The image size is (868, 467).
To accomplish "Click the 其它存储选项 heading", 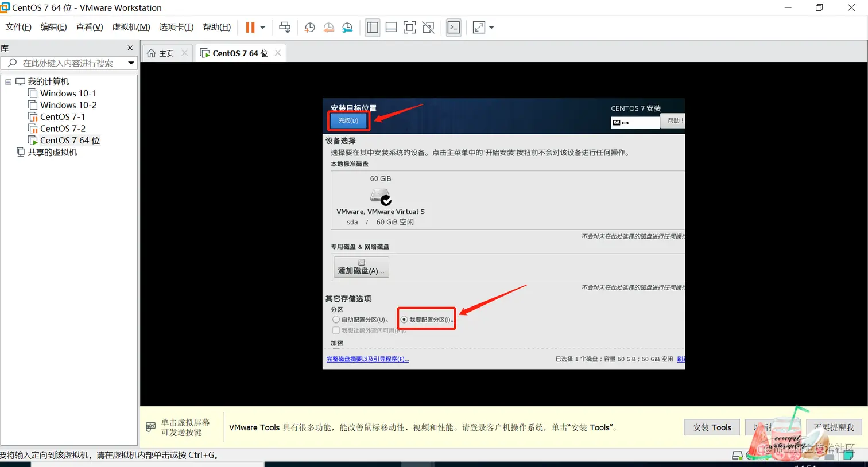I will coord(348,298).
